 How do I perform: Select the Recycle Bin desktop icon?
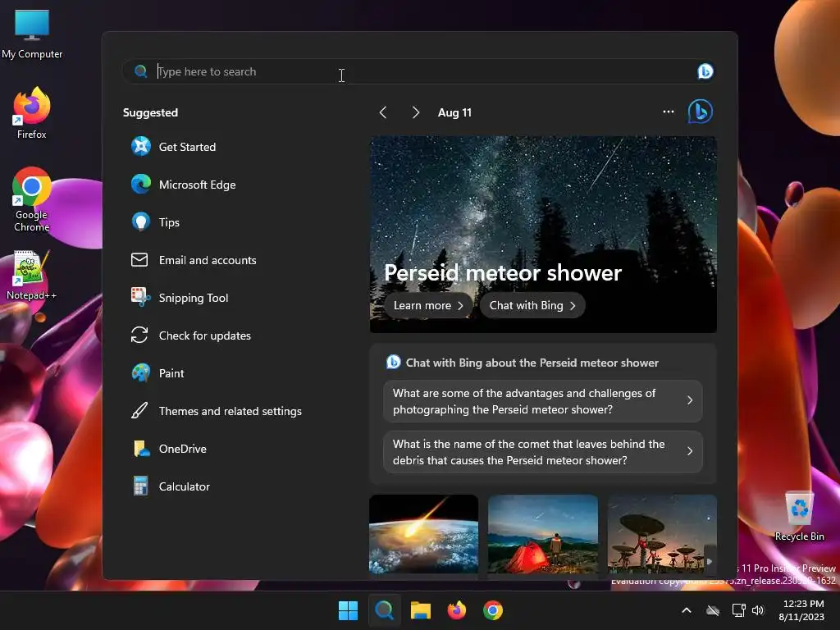click(799, 517)
